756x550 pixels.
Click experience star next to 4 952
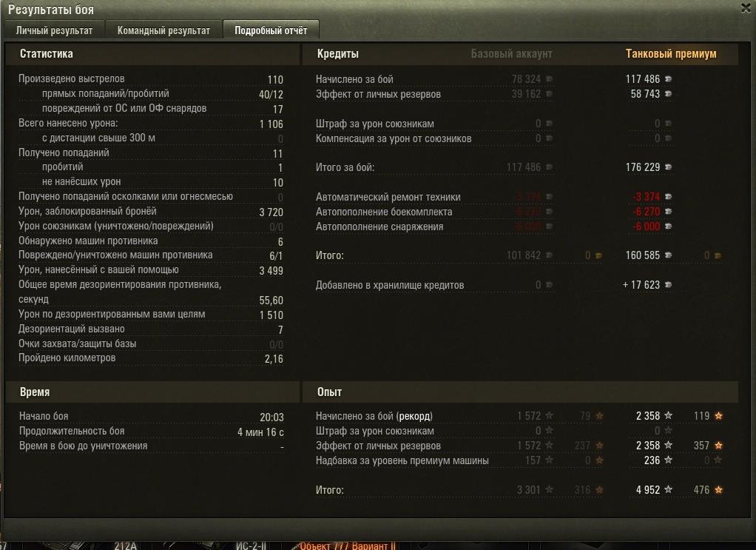(x=668, y=490)
